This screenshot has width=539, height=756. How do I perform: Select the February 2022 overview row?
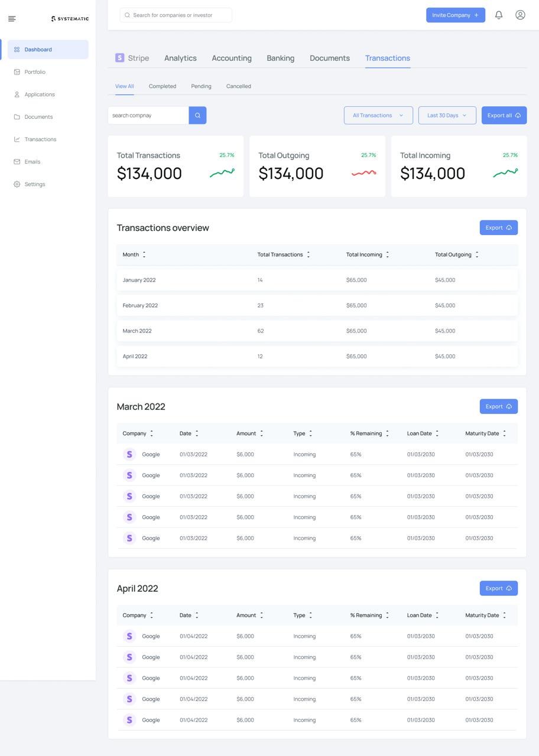[x=317, y=305]
